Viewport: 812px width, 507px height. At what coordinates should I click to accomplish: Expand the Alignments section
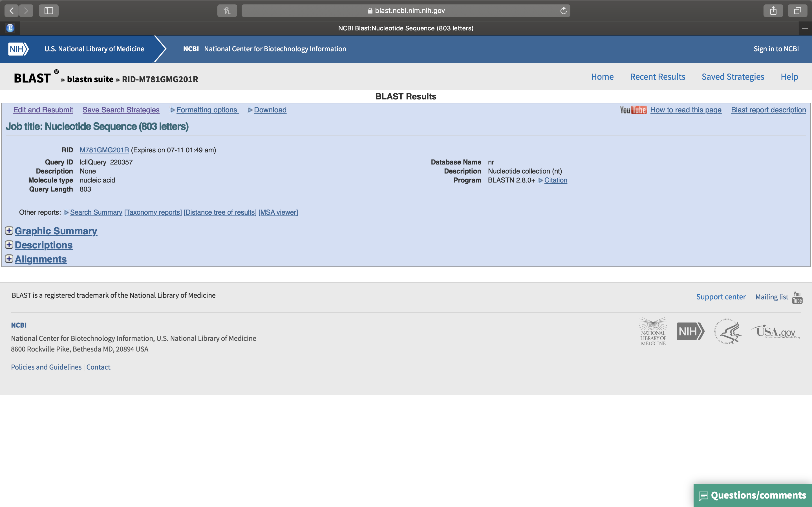tap(8, 259)
